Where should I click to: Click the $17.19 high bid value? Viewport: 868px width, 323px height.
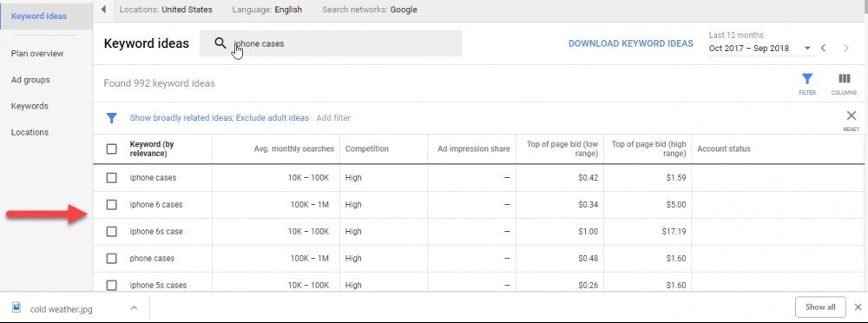coord(674,232)
